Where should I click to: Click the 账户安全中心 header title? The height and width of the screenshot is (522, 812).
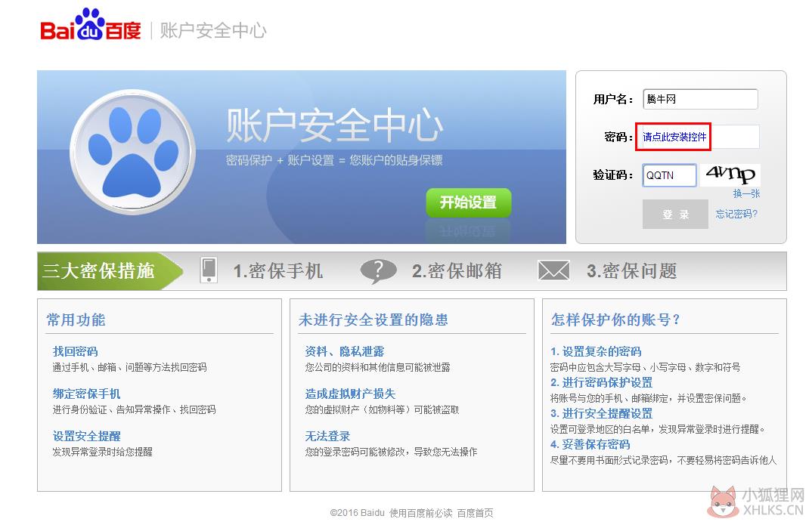coord(213,30)
